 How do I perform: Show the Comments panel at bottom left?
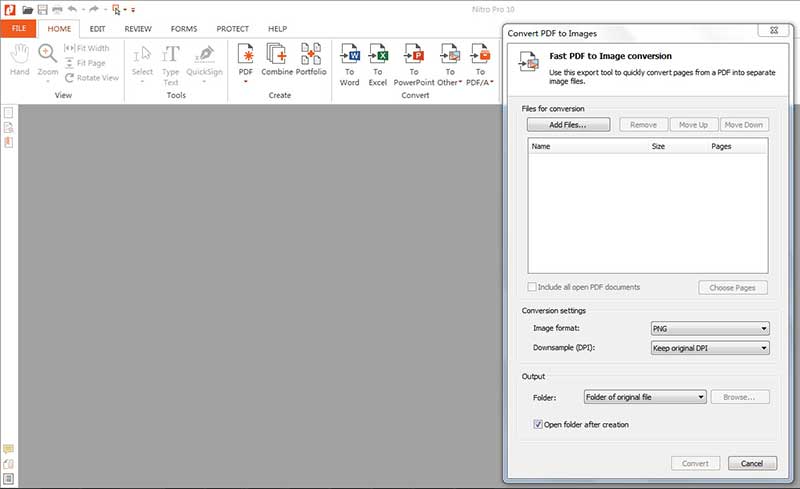8,449
